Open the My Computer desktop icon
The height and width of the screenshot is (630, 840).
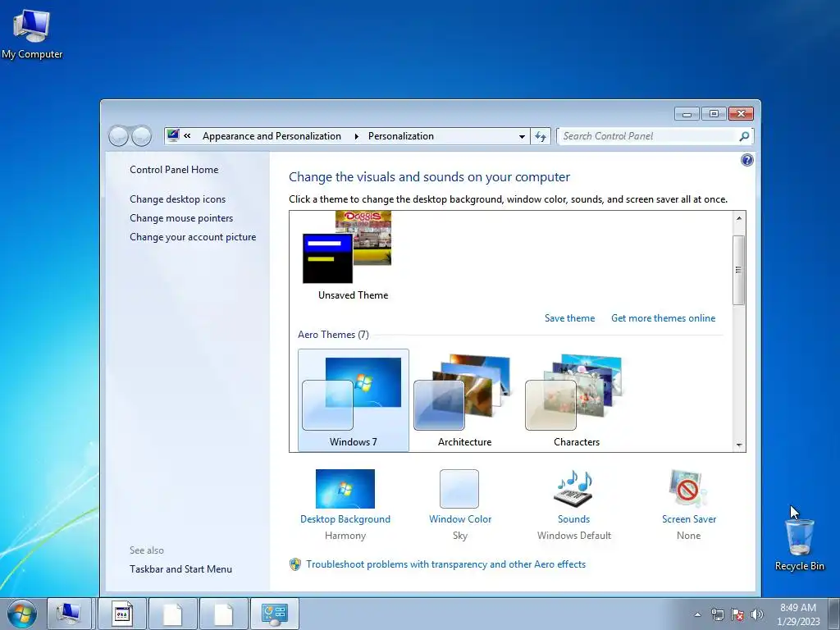pos(32,33)
